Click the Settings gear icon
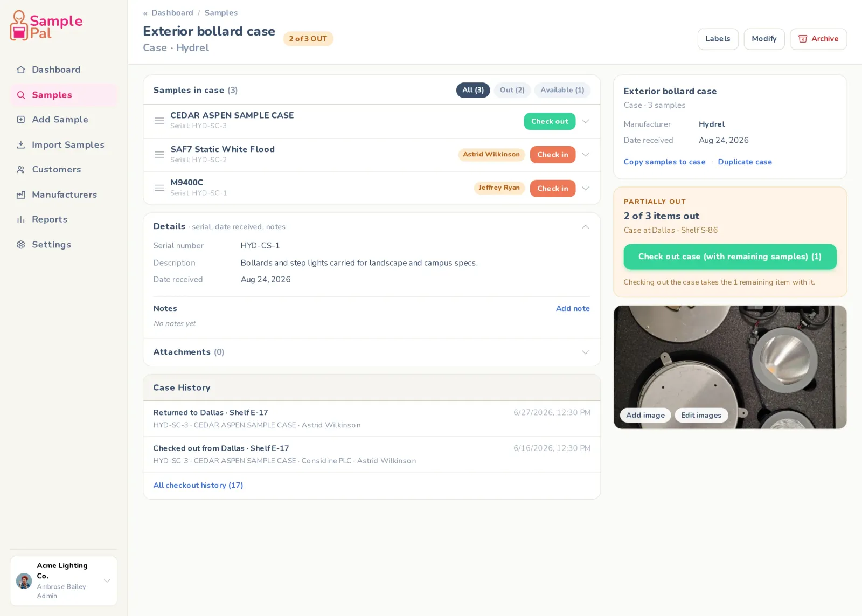This screenshot has height=616, width=862. (x=21, y=245)
